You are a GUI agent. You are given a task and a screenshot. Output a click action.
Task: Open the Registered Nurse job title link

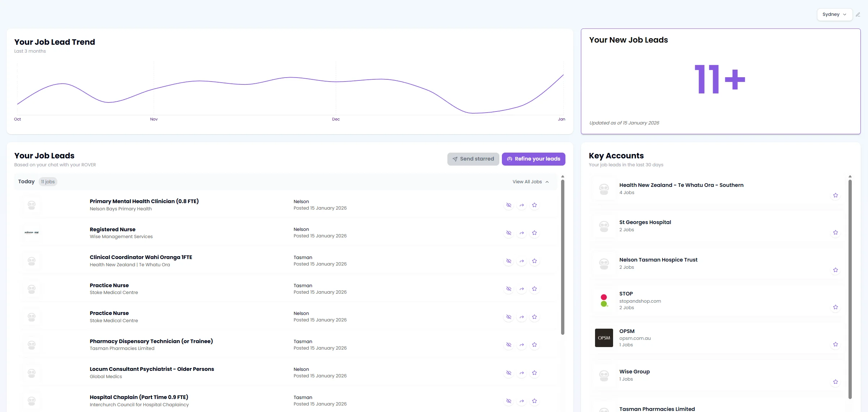(x=113, y=229)
